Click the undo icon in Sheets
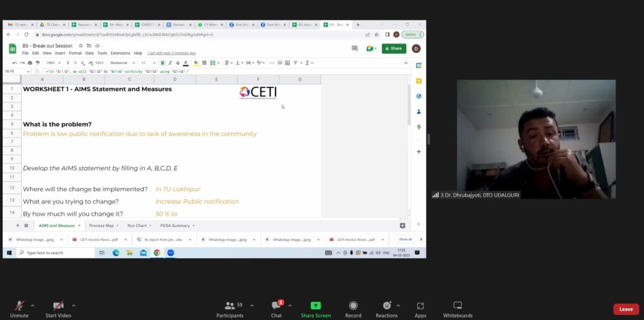 (14, 63)
